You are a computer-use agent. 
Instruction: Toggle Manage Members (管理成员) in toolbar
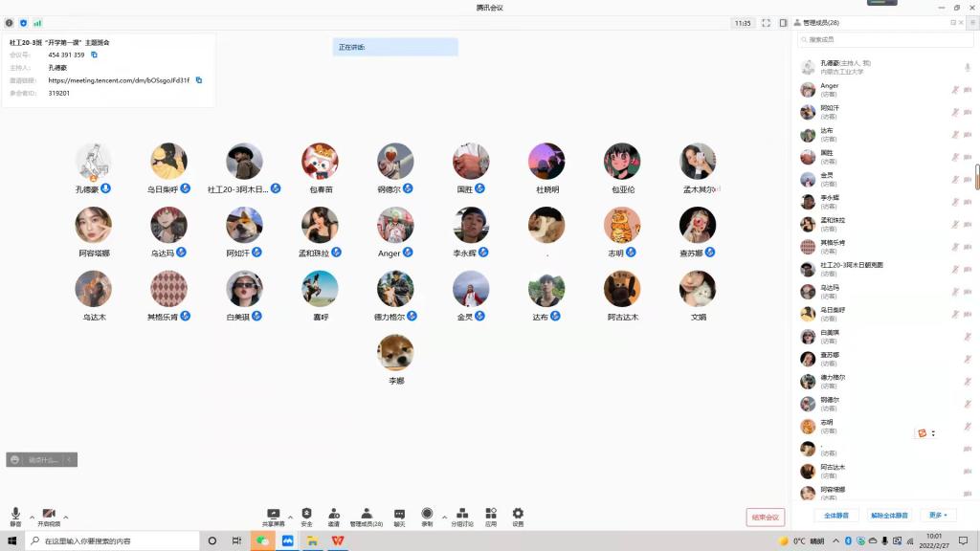point(366,515)
